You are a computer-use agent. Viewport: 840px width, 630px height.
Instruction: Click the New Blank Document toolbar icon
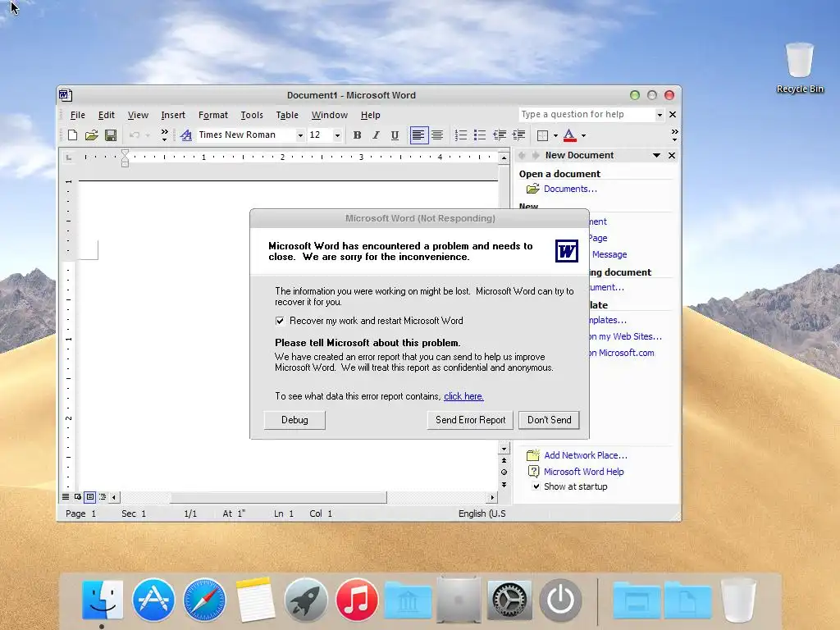coord(72,135)
